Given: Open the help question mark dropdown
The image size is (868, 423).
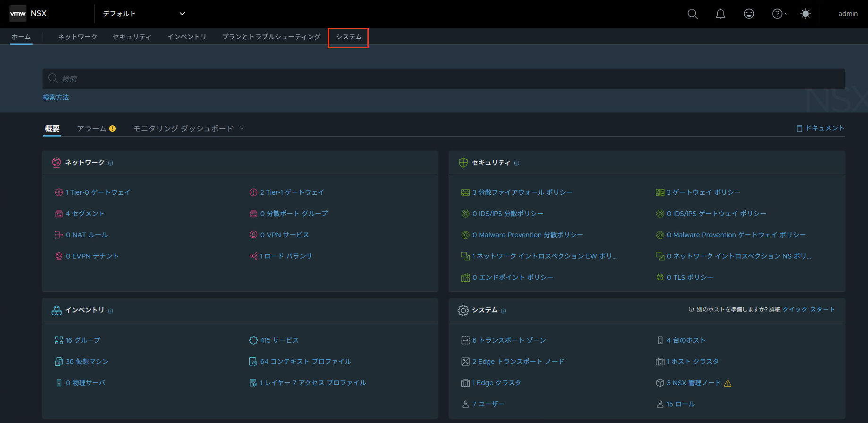Looking at the screenshot, I should click(x=780, y=14).
